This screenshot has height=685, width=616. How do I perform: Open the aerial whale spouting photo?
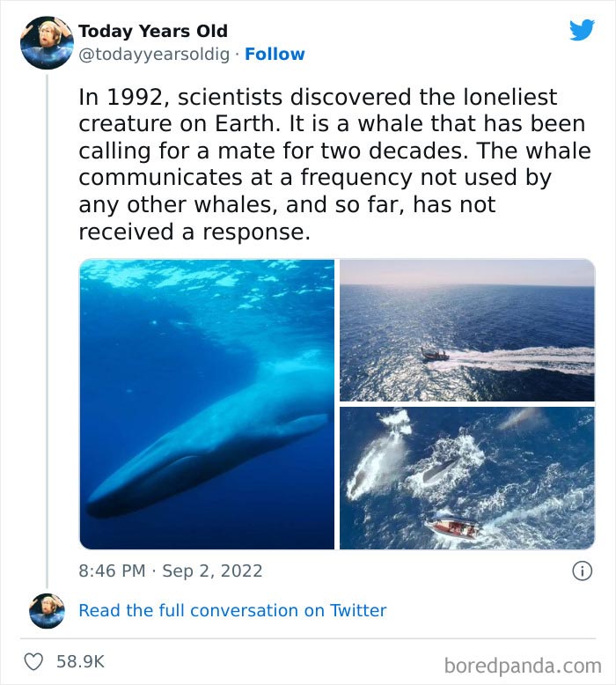tap(467, 478)
